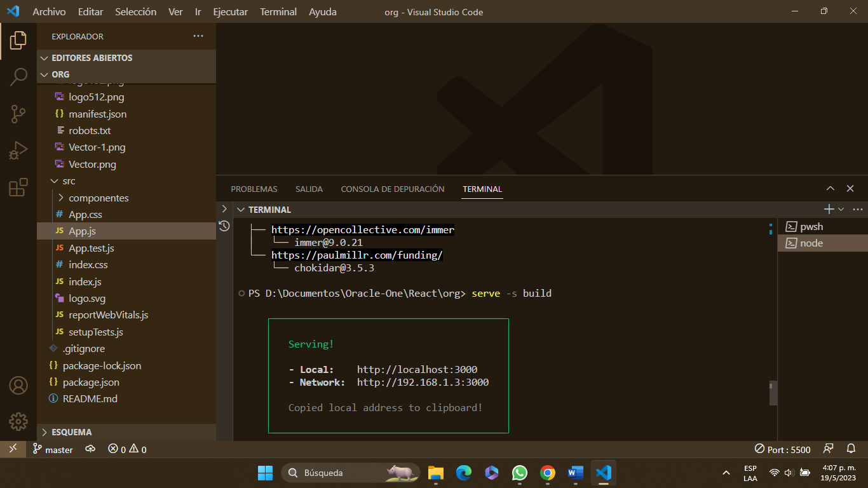
Task: Open the Explorer view in activity bar
Action: click(18, 41)
